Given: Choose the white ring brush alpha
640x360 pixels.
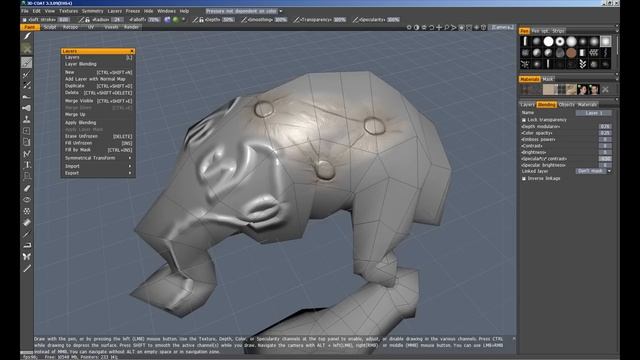Looking at the screenshot, I should tap(560, 41).
